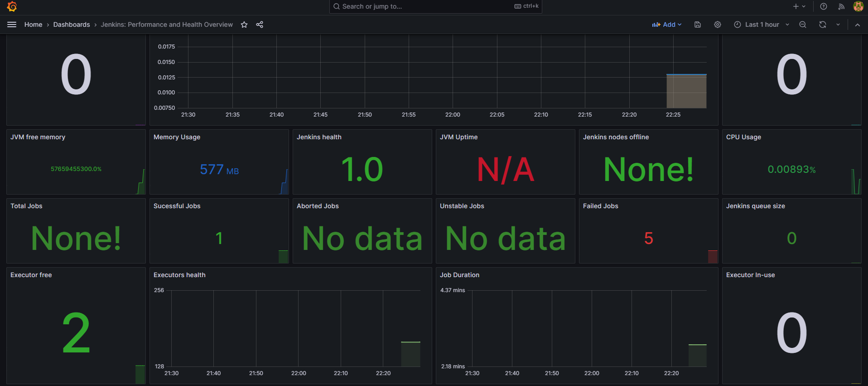
Task: Click the Jenkins Performance and Health Overview breadcrumb
Action: [167, 24]
